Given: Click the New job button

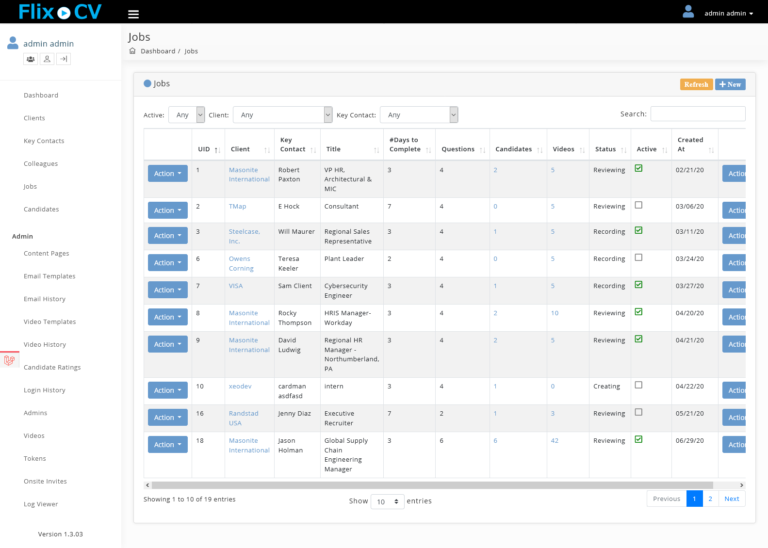Looking at the screenshot, I should point(730,84).
